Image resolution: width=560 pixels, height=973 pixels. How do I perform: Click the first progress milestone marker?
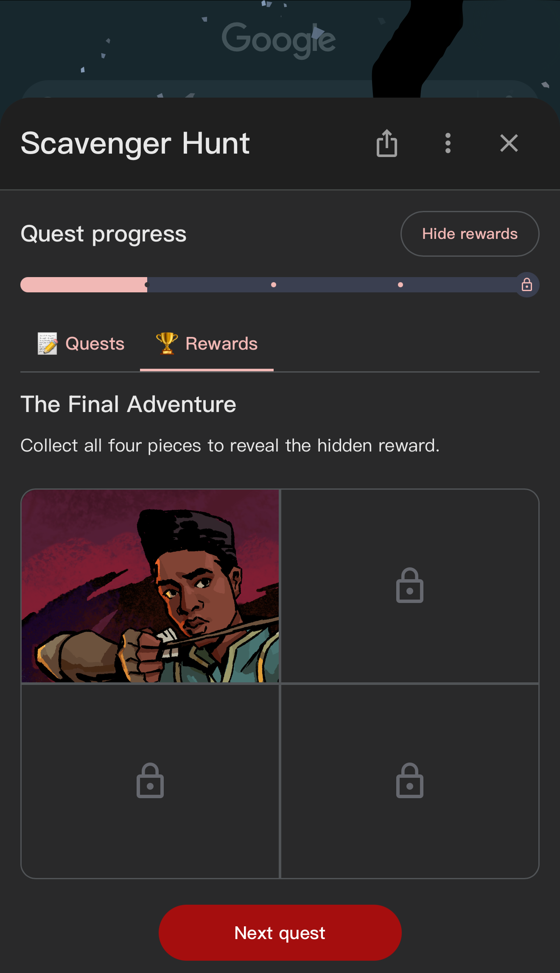click(x=147, y=285)
